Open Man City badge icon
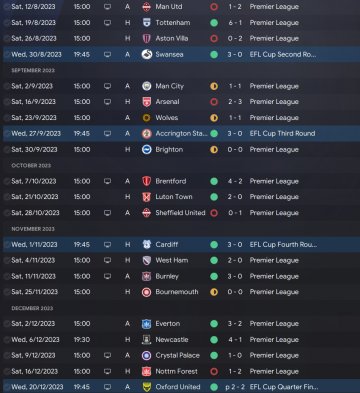Viewport: 360px width, 393px height. [x=147, y=86]
